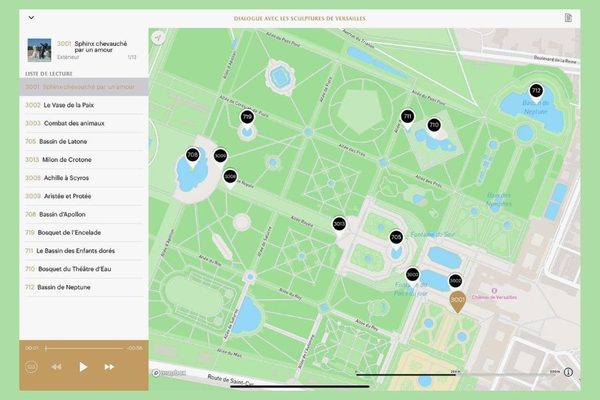Select map marker 719 on the map
Viewport: 600px width, 400px height.
(247, 118)
